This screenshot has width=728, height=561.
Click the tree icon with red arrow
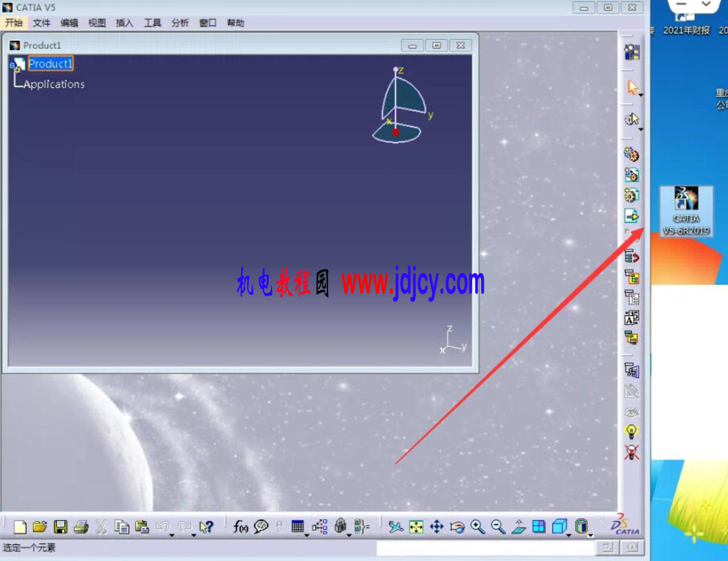(x=632, y=256)
